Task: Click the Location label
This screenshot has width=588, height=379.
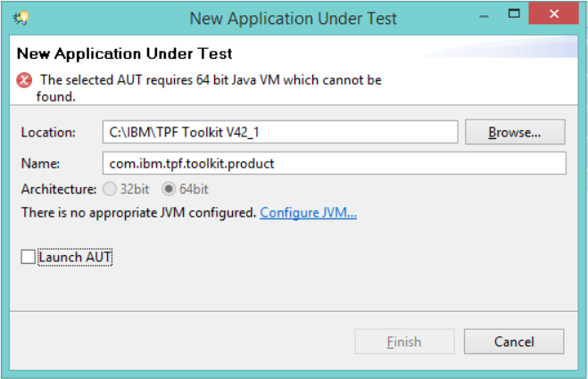Action: [x=48, y=132]
